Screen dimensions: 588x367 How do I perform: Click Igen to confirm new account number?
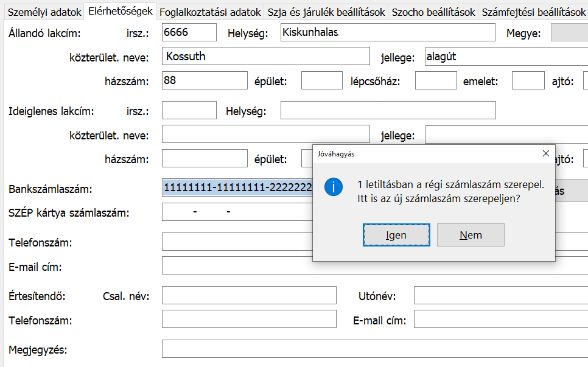point(396,235)
